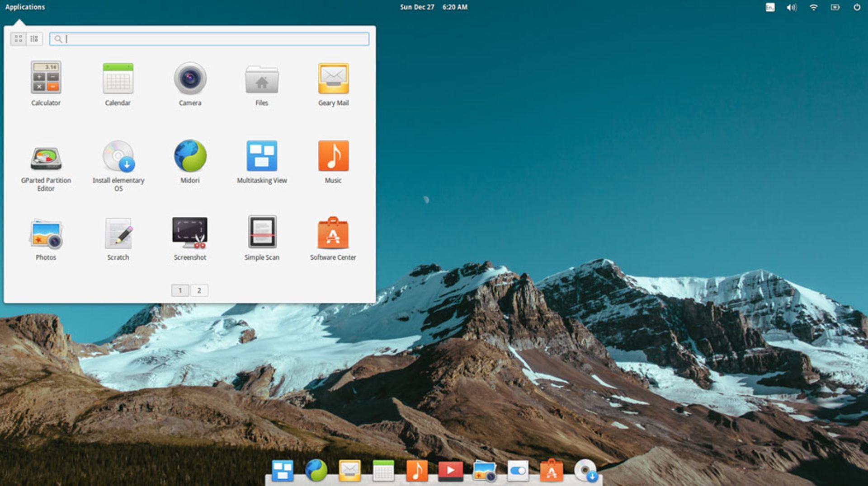Open the Screenshot utility
This screenshot has height=486, width=868.
(x=190, y=235)
